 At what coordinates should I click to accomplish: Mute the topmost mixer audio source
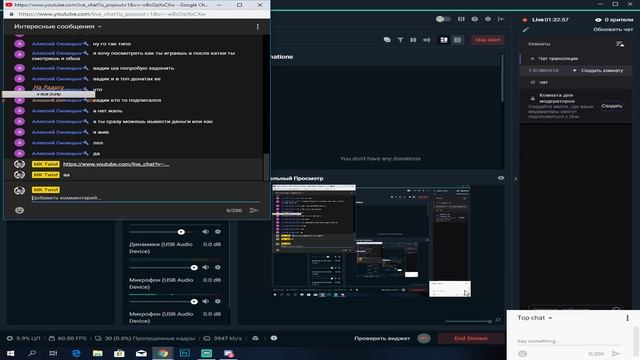[205, 232]
